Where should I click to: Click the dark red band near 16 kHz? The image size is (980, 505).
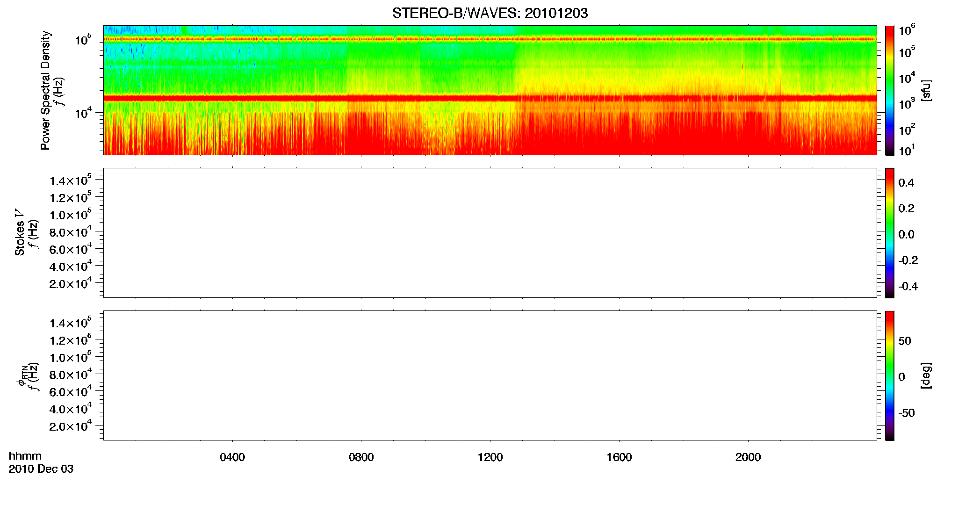[490, 98]
